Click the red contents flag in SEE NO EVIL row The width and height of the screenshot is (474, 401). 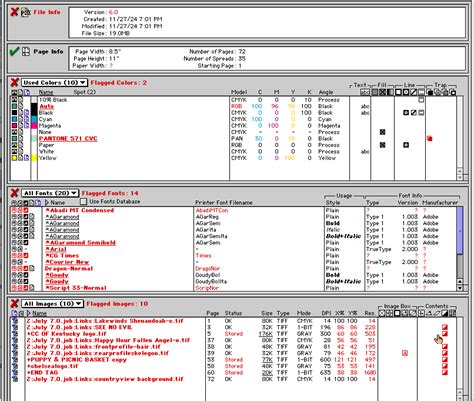pos(445,327)
